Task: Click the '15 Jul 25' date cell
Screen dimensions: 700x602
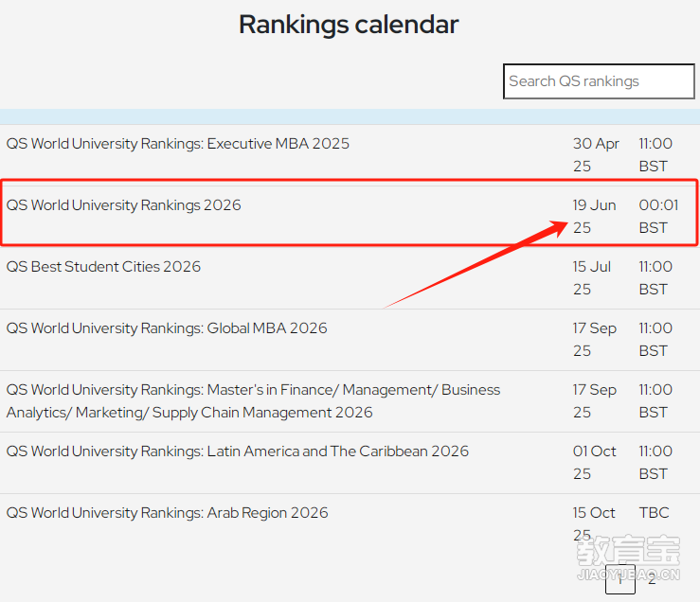Action: coord(591,278)
